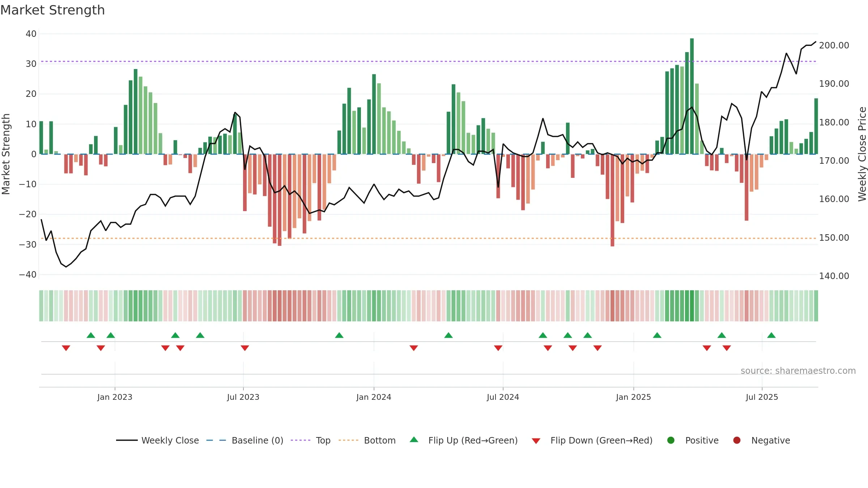Toggle the Baseline (0) legend entry
This screenshot has width=868, height=488.
click(245, 440)
